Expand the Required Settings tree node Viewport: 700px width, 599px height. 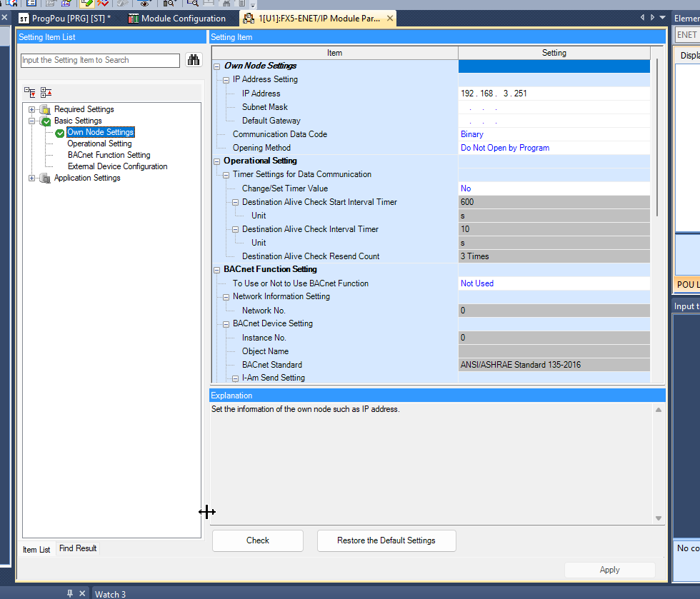(32, 110)
